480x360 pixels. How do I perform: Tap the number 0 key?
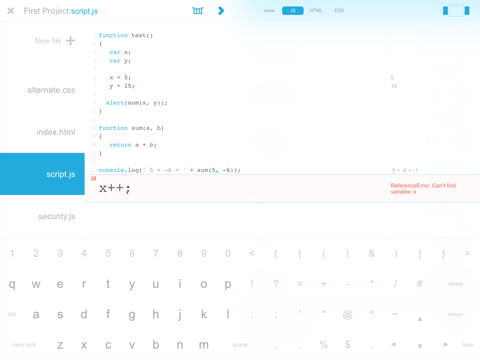(x=228, y=254)
